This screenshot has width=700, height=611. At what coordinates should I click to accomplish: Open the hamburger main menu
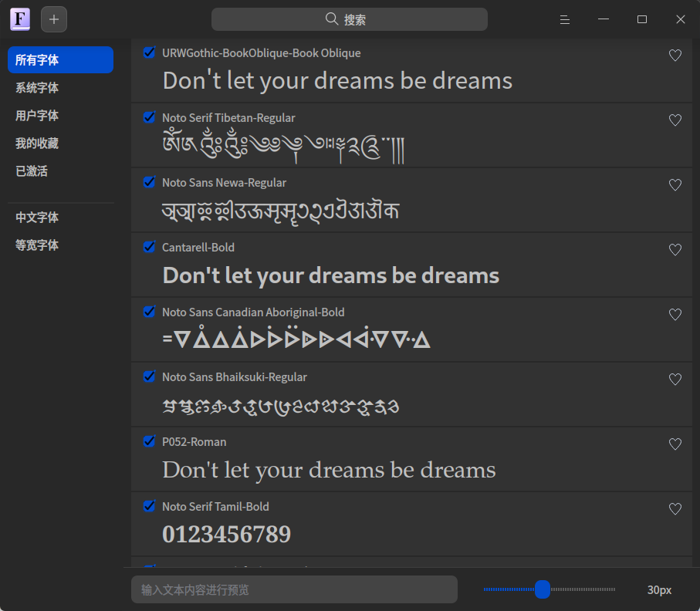(565, 19)
